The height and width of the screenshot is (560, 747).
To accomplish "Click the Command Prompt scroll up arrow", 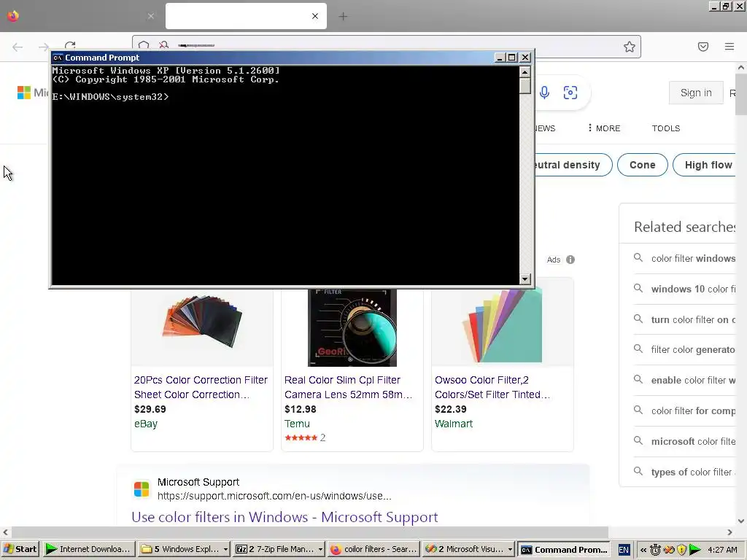I will click(525, 72).
